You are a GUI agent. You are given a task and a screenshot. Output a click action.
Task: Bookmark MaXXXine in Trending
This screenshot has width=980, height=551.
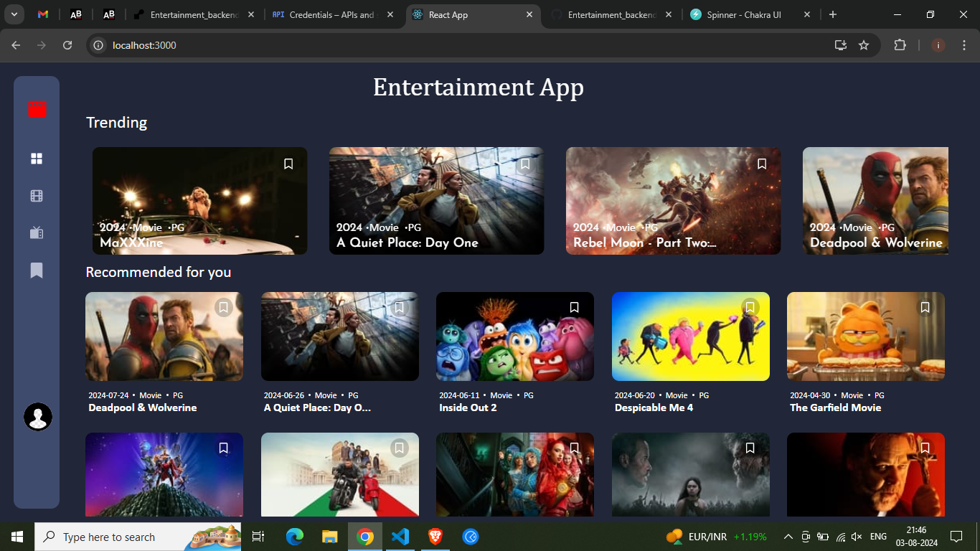click(288, 164)
